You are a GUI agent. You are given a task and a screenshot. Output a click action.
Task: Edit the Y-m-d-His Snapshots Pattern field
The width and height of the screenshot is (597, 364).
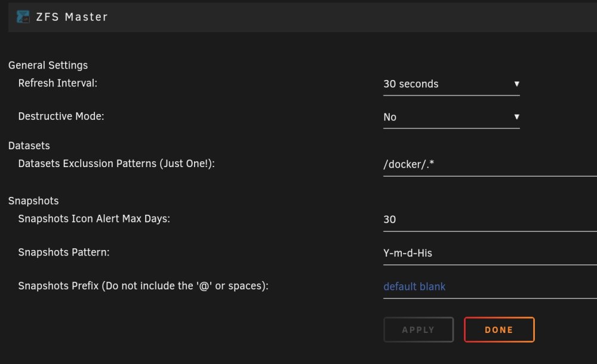coord(490,253)
